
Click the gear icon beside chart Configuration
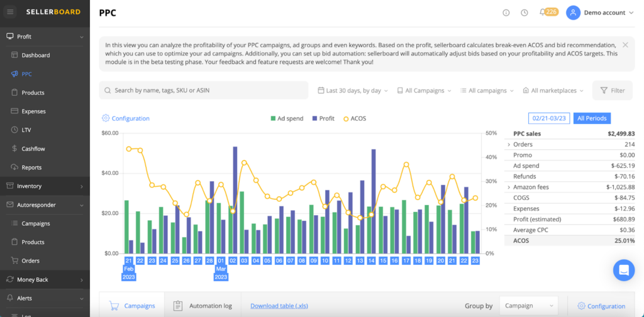[106, 118]
